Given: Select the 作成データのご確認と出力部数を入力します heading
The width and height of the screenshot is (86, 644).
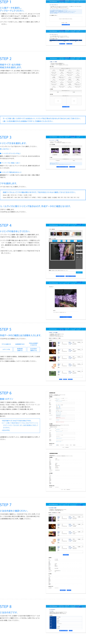Looking at the screenshot, I should coord(21,335).
